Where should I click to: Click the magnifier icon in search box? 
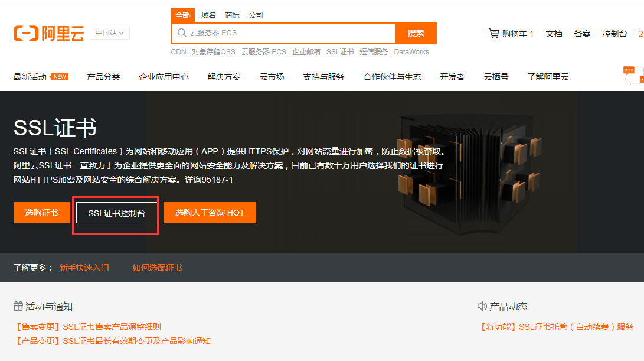pos(182,33)
